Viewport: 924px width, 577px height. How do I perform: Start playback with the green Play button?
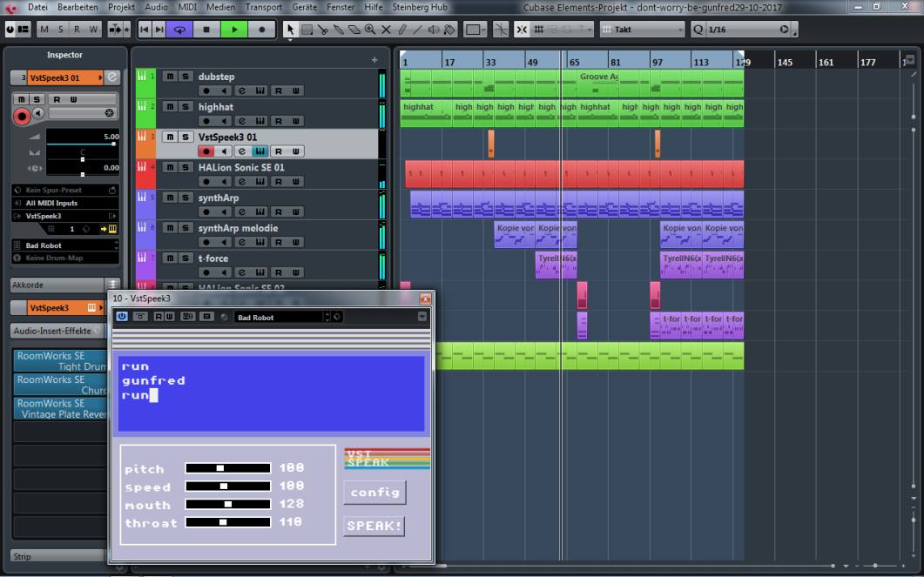pos(234,30)
